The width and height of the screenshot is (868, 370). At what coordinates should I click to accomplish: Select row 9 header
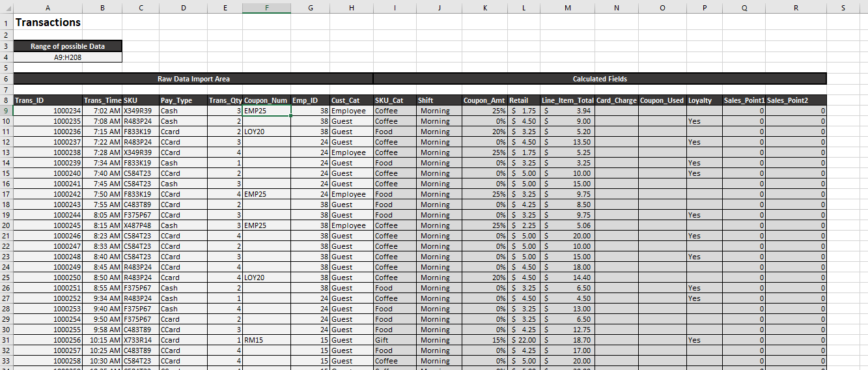click(x=7, y=111)
